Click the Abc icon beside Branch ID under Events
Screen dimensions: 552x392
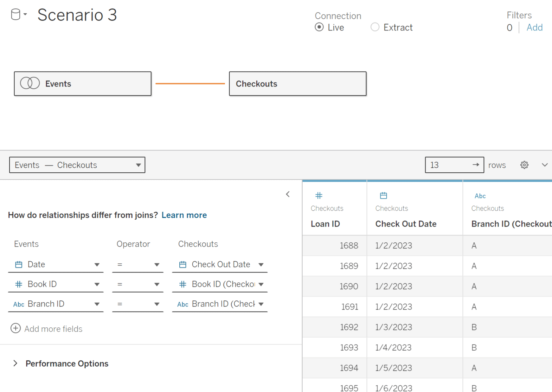pyautogui.click(x=18, y=304)
